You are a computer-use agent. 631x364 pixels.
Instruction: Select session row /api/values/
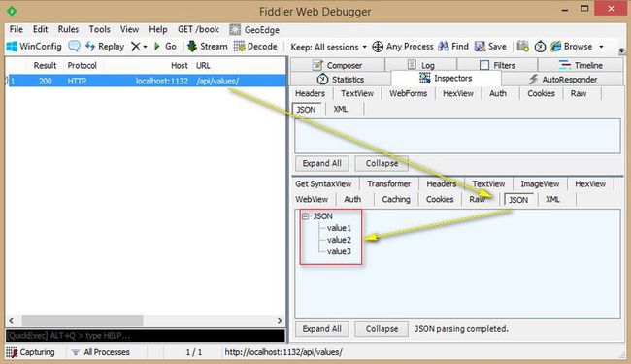pos(147,81)
